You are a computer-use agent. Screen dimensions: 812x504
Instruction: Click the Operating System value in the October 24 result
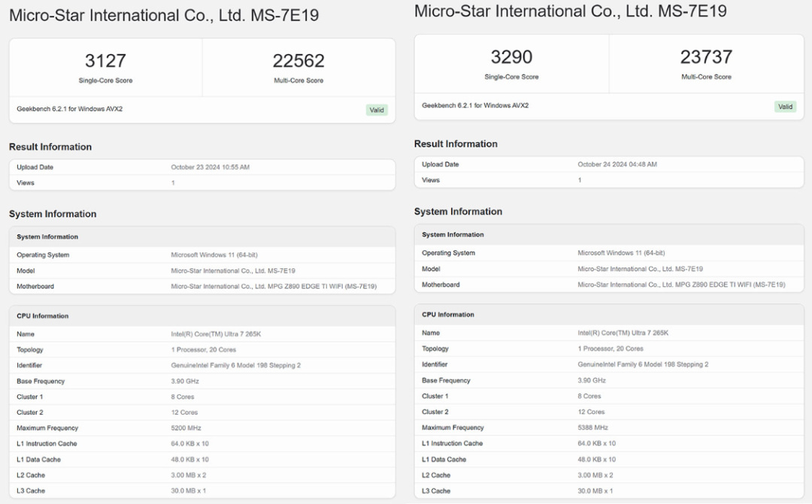pos(621,253)
